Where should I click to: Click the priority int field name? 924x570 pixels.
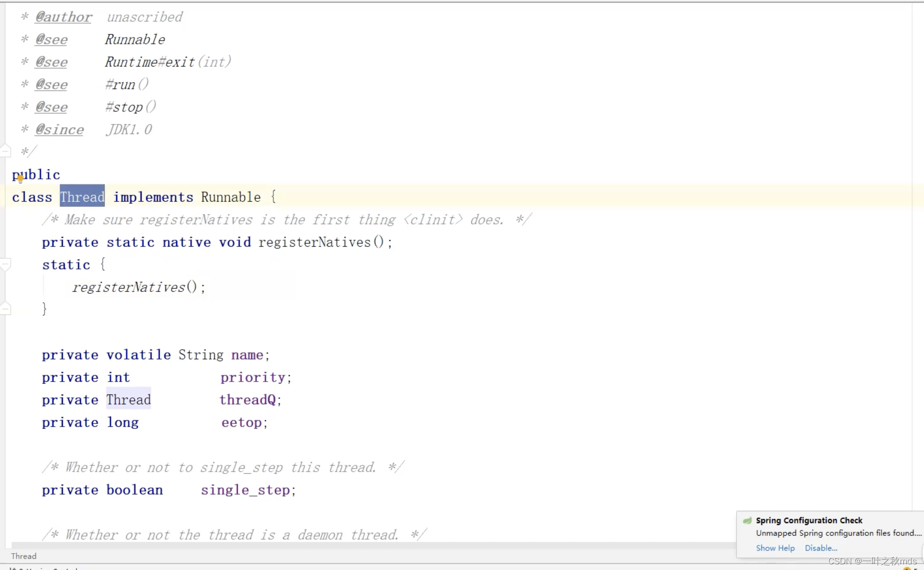click(x=253, y=377)
